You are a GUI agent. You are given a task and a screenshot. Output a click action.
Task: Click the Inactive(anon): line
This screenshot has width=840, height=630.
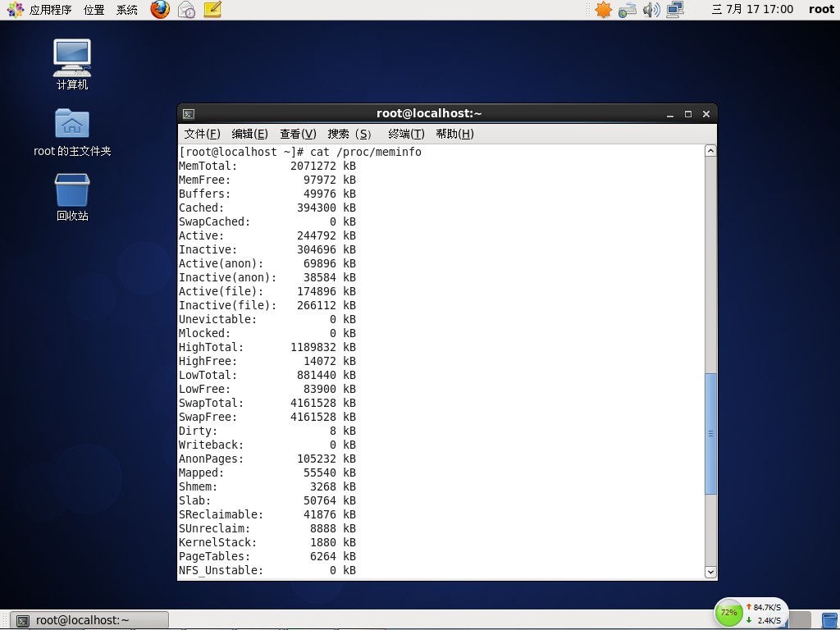[267, 277]
